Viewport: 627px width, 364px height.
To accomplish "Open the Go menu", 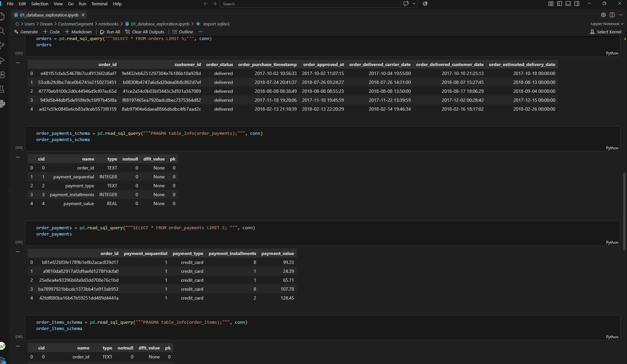I will pos(71,4).
